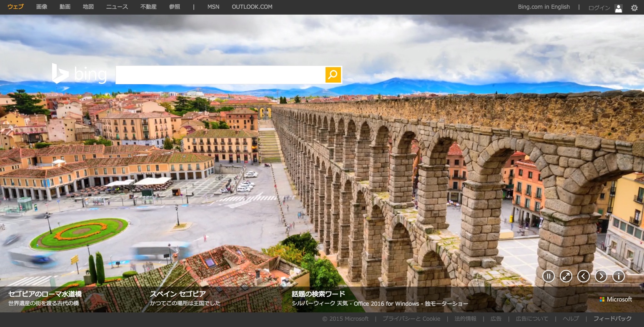This screenshot has height=327, width=644.
Task: Open the 画像 (Images) tab
Action: (x=42, y=7)
